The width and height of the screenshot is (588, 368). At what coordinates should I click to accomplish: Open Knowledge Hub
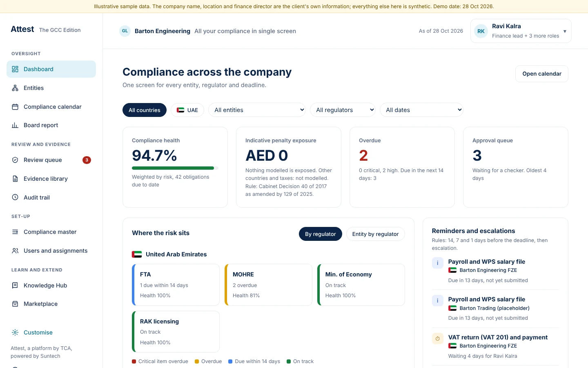pyautogui.click(x=51, y=285)
